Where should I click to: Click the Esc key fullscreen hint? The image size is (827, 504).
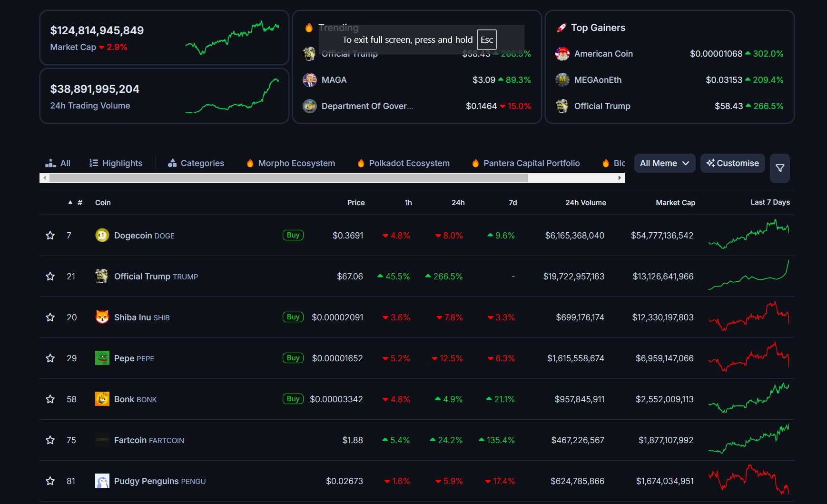487,40
